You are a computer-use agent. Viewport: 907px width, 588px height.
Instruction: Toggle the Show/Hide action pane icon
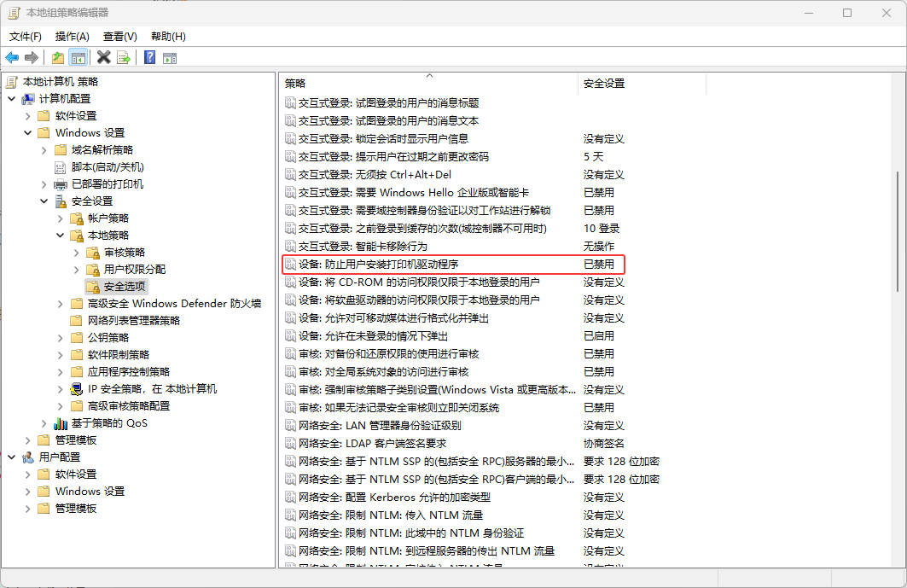(170, 57)
